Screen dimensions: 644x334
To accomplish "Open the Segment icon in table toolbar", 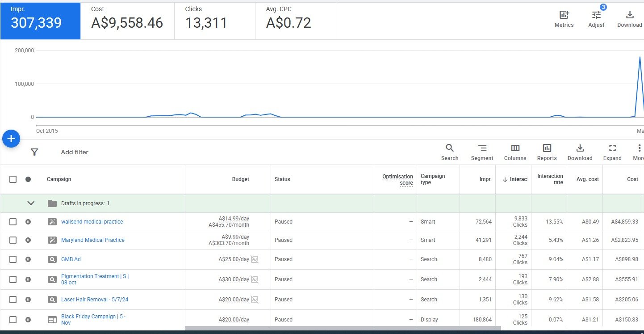I will point(482,148).
